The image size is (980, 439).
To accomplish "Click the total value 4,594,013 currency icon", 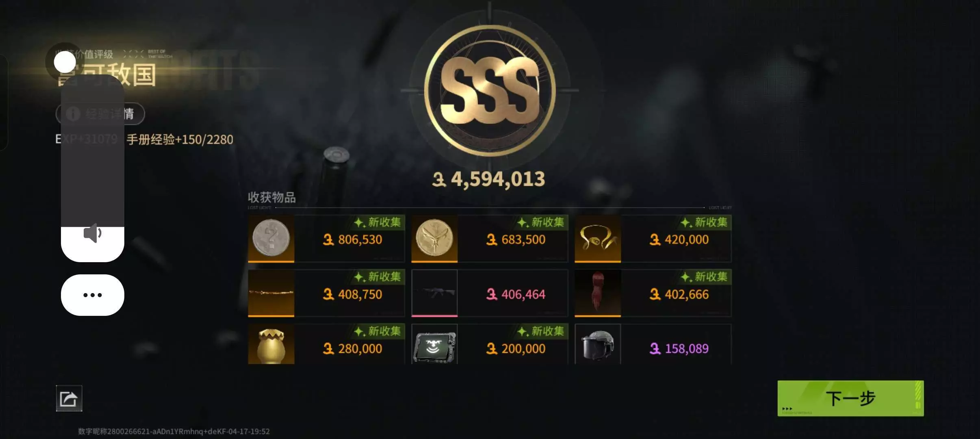I will pyautogui.click(x=439, y=179).
